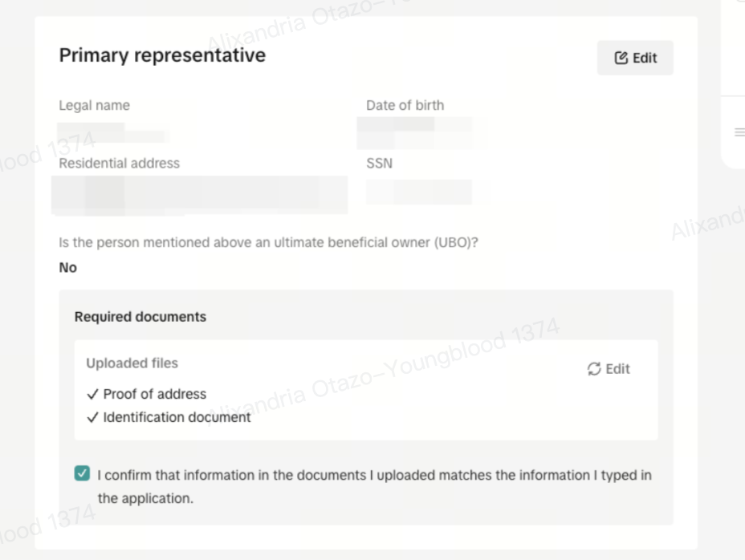
Task: Click the checkmark beside Identification document
Action: pos(93,417)
